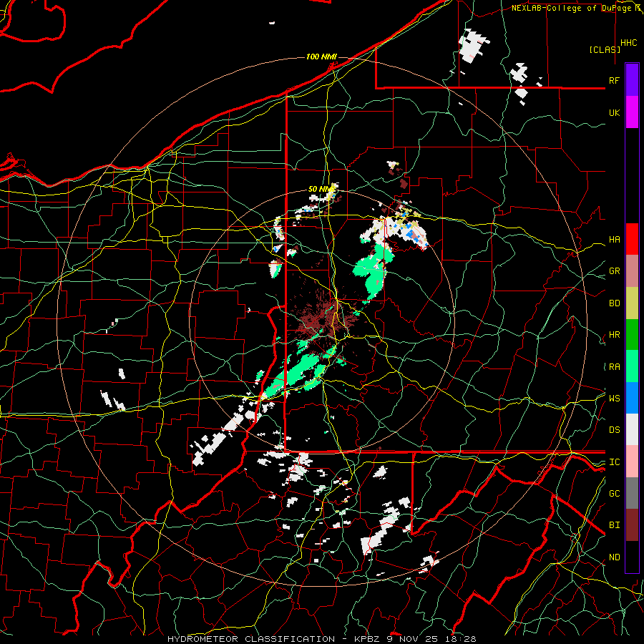Select the HR green color swatch

(632, 334)
